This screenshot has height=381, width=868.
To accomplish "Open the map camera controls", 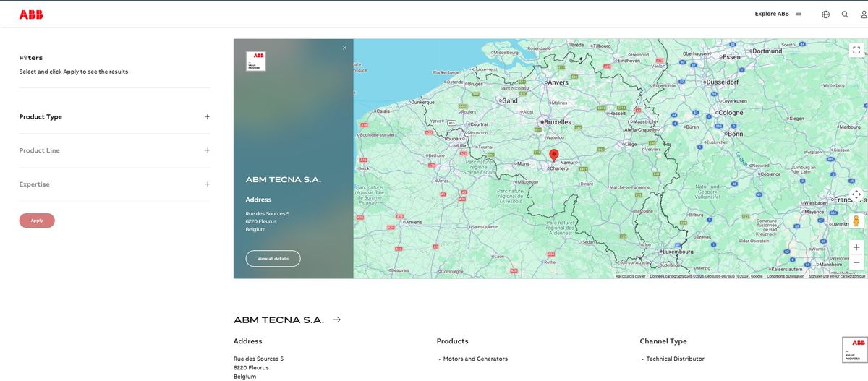I will click(x=856, y=194).
